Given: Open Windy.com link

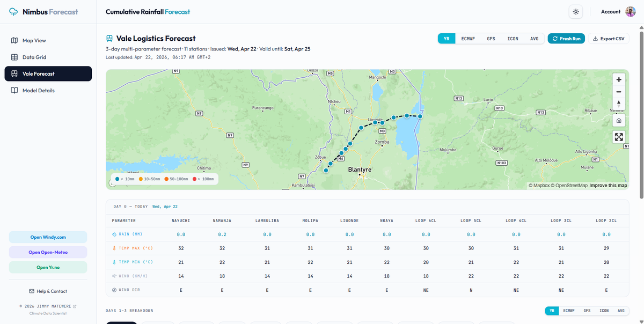Looking at the screenshot, I should [48, 237].
